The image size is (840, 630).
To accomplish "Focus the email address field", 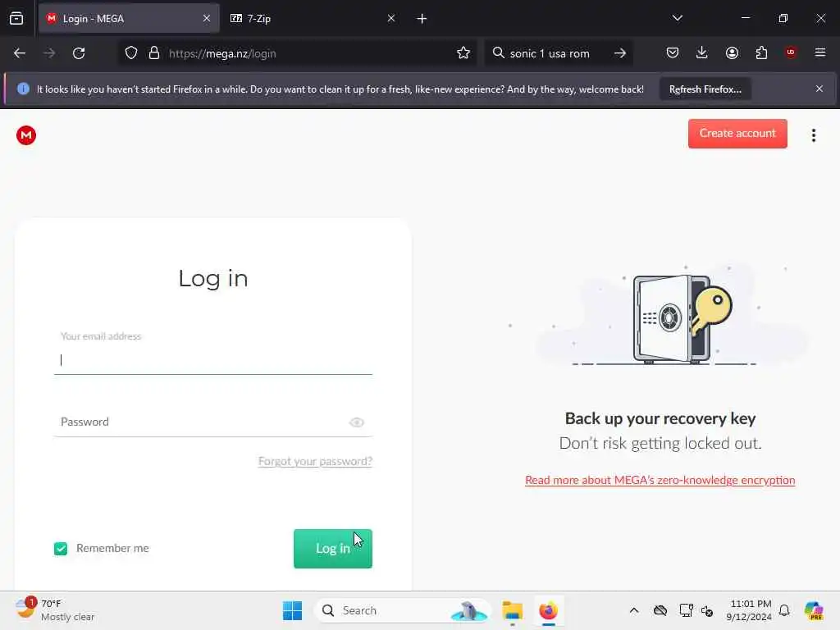I will (213, 360).
